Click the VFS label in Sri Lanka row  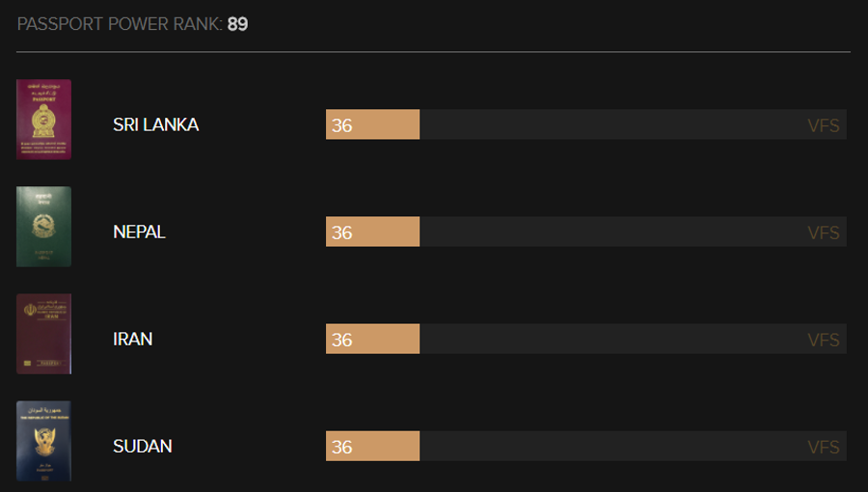click(x=824, y=125)
